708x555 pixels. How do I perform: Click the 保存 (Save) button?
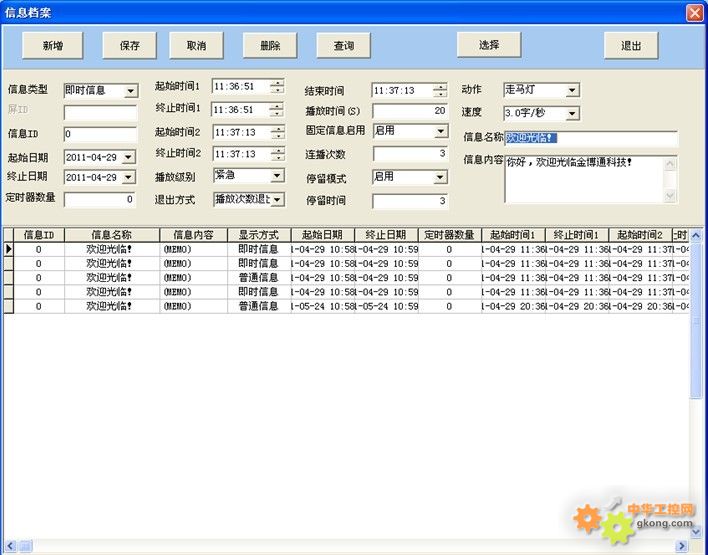tap(129, 46)
